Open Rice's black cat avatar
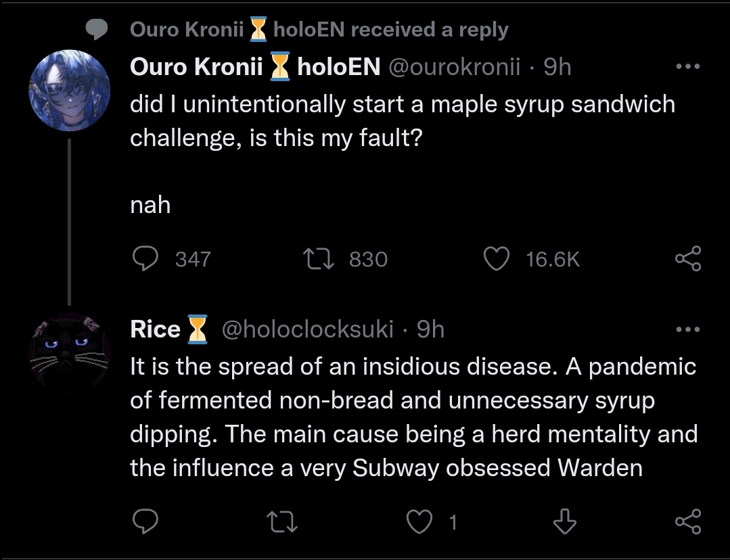 69,352
